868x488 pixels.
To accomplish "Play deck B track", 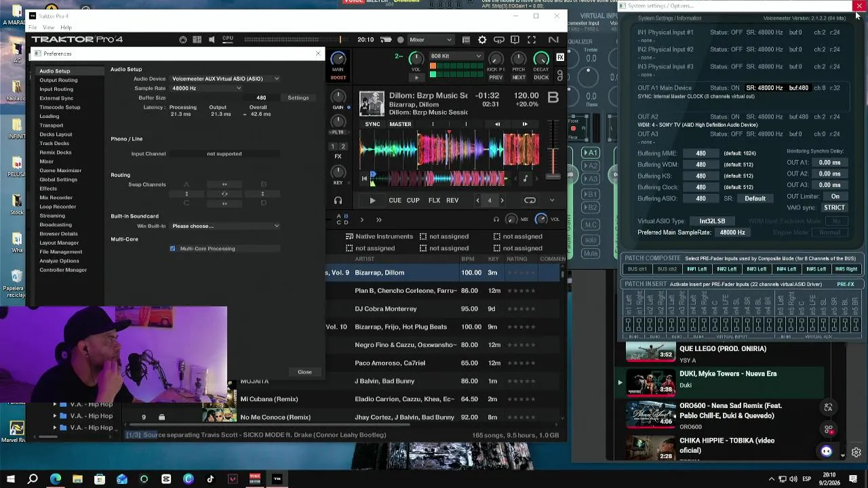I will tap(372, 201).
